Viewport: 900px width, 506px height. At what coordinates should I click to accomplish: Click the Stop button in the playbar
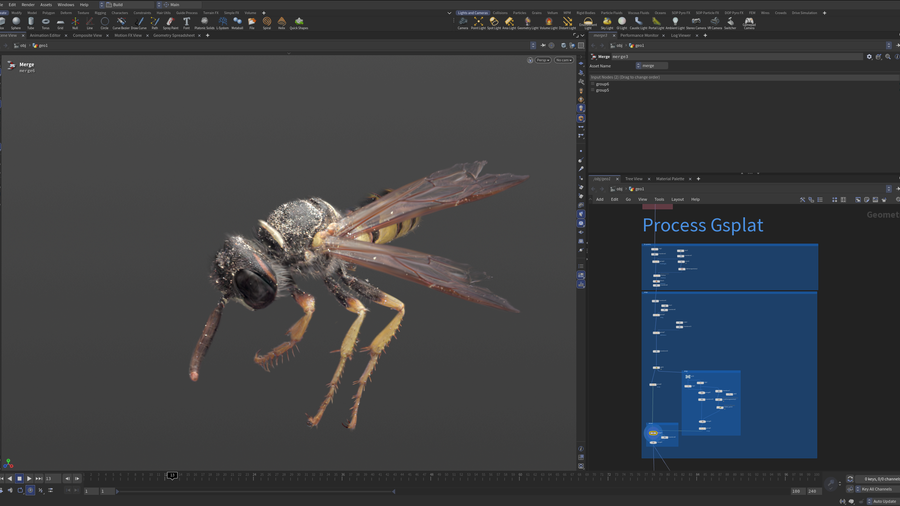coord(19,478)
